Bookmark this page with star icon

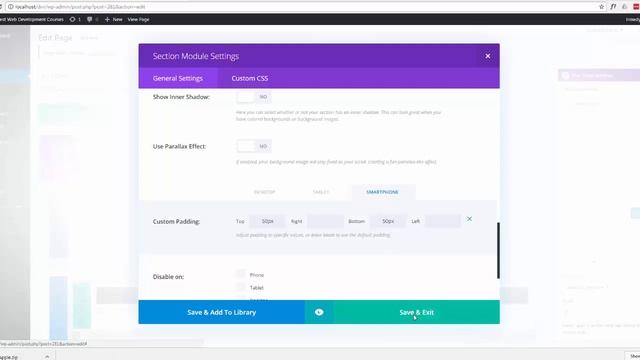pyautogui.click(x=601, y=7)
